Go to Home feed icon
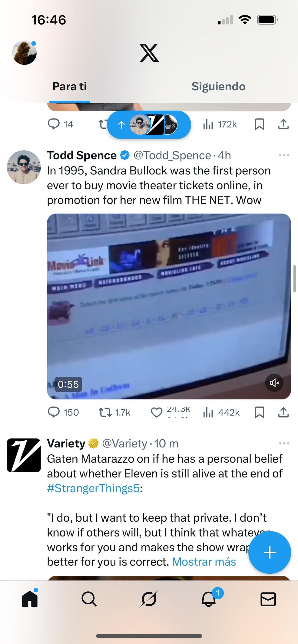Viewport: 298px width, 644px height. [30, 599]
